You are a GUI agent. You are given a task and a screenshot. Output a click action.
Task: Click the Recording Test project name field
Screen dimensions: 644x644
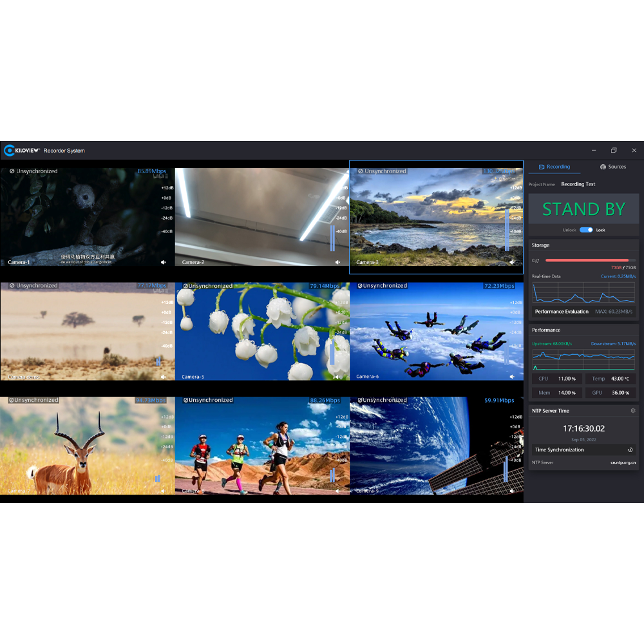[x=578, y=184]
